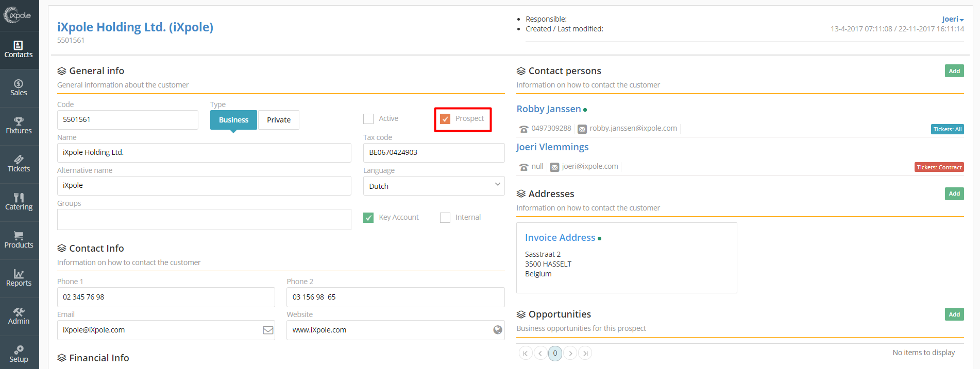Add a new contact person
980x369 pixels.
pos(954,71)
